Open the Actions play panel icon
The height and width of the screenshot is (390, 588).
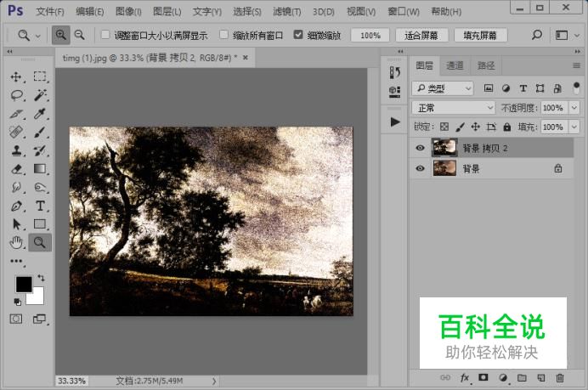(394, 122)
